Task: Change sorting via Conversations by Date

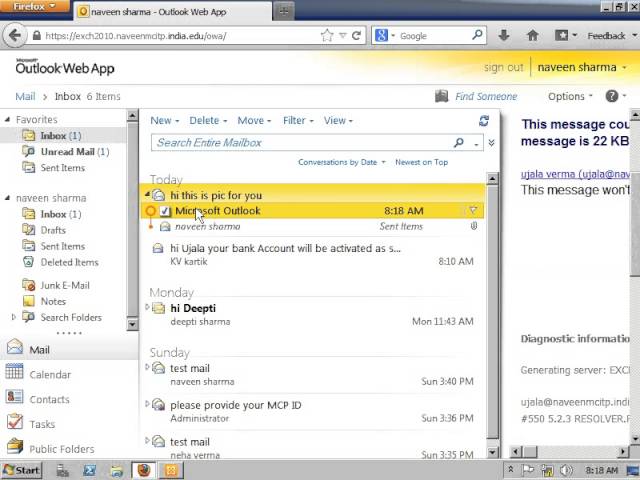Action: coord(341,162)
